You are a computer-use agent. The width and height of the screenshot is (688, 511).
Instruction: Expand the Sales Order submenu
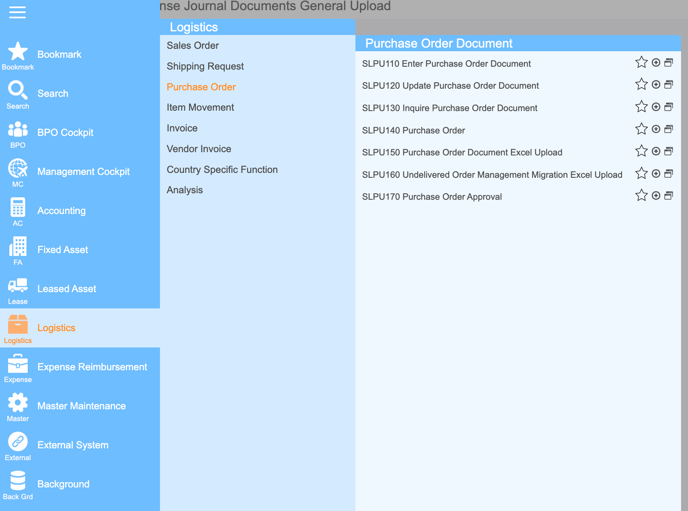click(x=193, y=46)
